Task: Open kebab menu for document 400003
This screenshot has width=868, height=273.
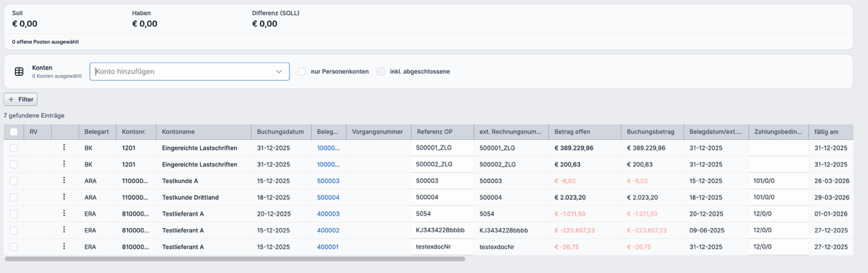Action: click(x=64, y=214)
